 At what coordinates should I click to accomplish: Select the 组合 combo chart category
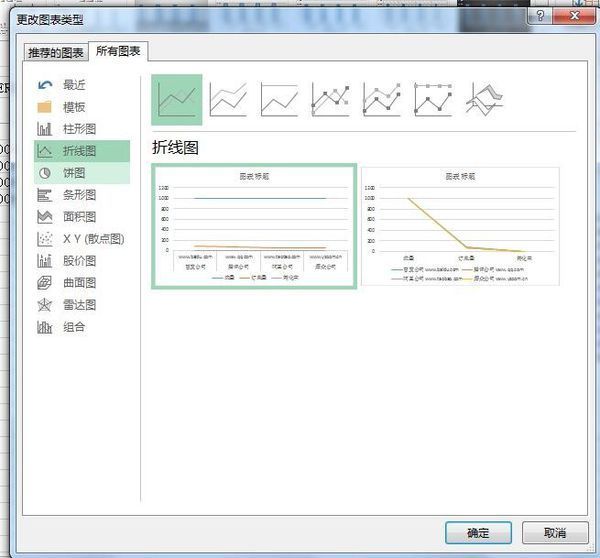[82, 327]
